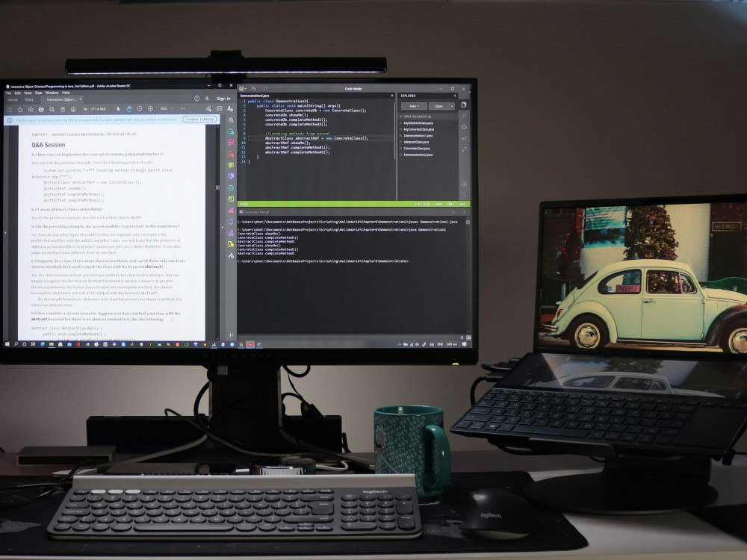Click Java language indicator in status bar
This screenshot has height=560, width=747.
[x=462, y=204]
